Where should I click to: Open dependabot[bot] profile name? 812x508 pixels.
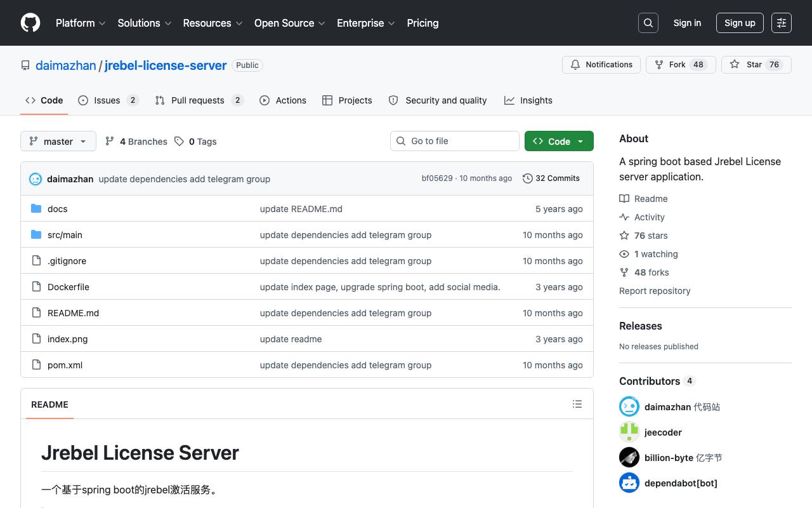(x=681, y=483)
